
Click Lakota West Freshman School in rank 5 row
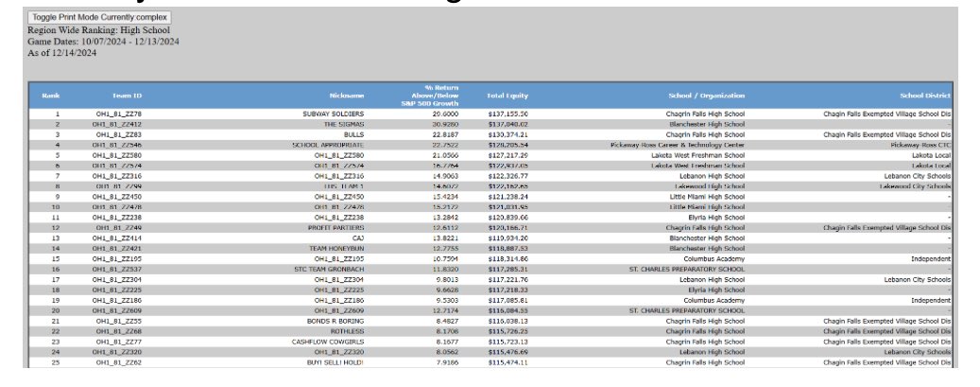click(698, 155)
